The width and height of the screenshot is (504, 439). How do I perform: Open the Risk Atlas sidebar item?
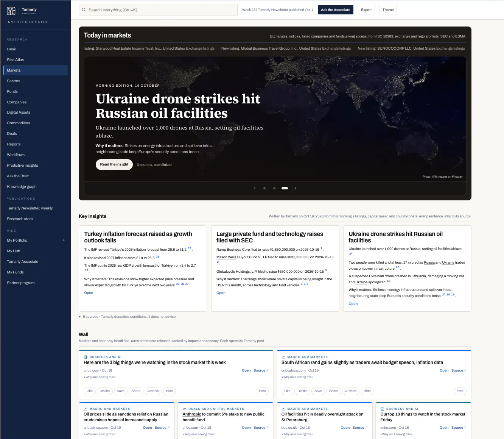pos(36,59)
